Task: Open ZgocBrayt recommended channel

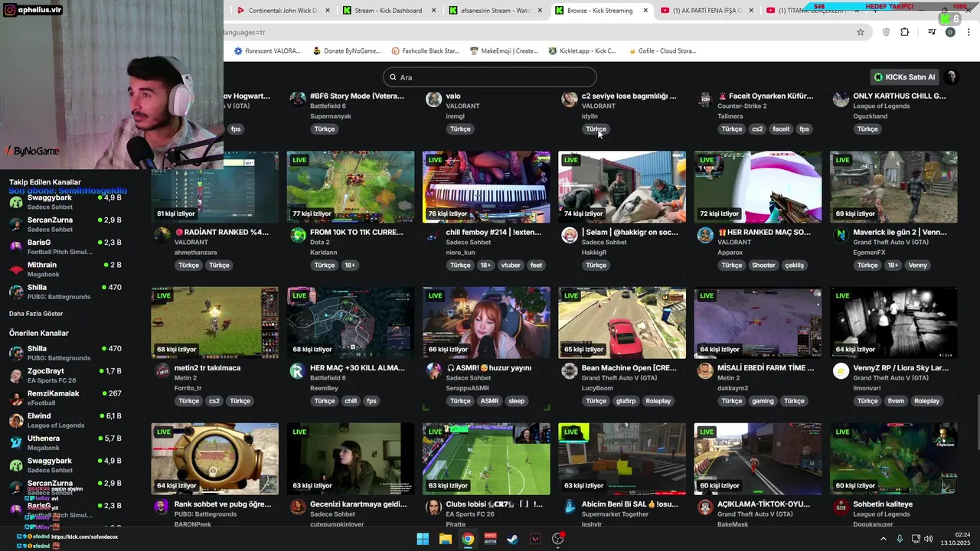Action: click(x=65, y=375)
